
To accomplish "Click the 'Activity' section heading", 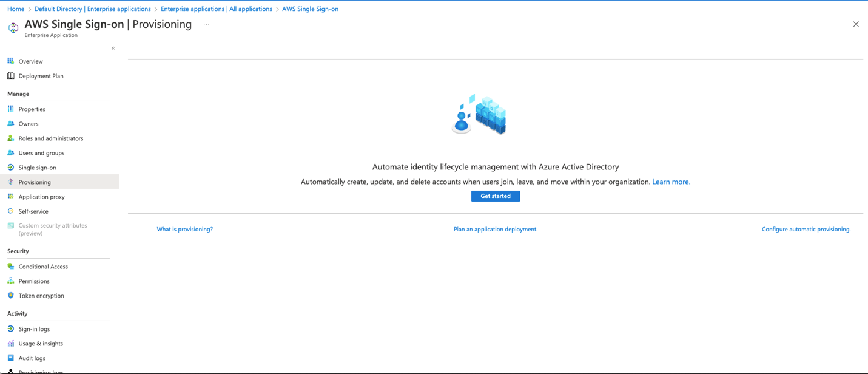I will [x=18, y=314].
